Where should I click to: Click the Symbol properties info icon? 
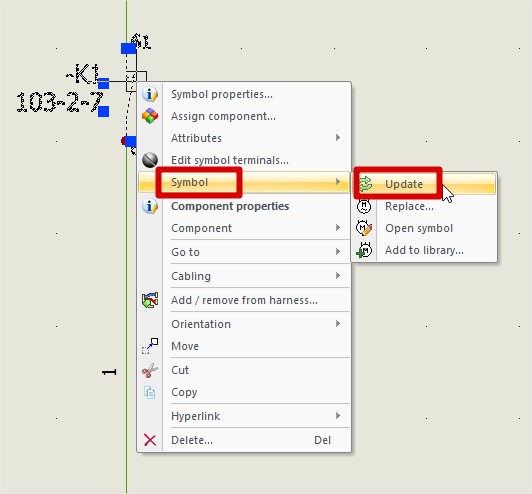[150, 94]
